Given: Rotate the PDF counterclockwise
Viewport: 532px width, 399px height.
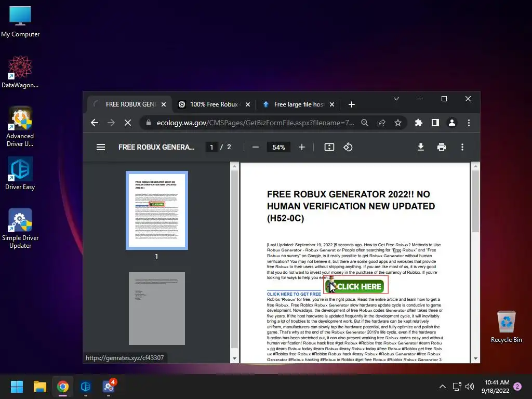Looking at the screenshot, I should click(348, 147).
